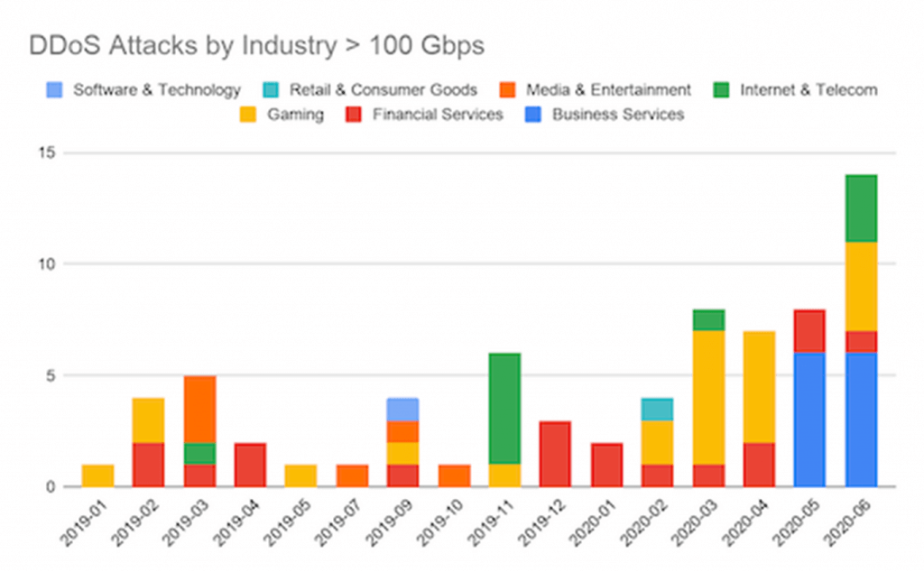The width and height of the screenshot is (924, 572).
Task: Select the orange Media segment in 2019-03 bar
Action: [200, 409]
